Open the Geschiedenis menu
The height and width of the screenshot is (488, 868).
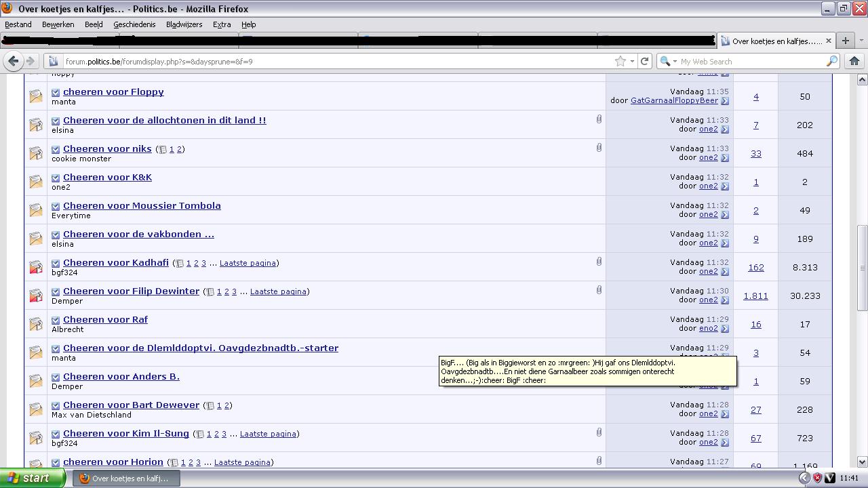coord(134,24)
